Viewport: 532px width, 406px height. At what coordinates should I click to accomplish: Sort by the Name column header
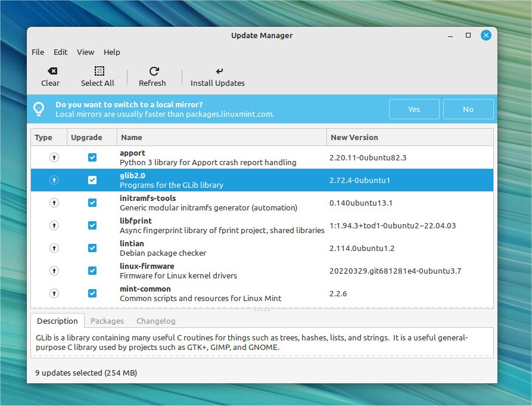[222, 137]
